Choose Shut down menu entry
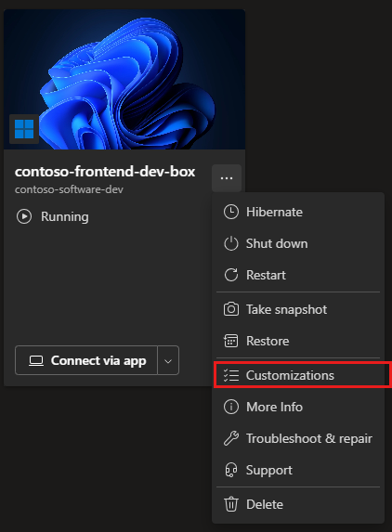 298,243
